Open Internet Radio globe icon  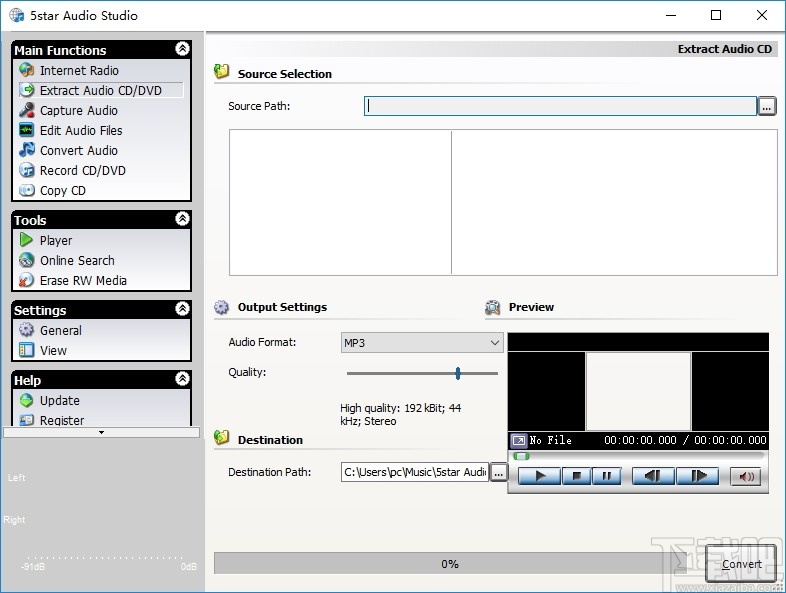pyautogui.click(x=27, y=70)
